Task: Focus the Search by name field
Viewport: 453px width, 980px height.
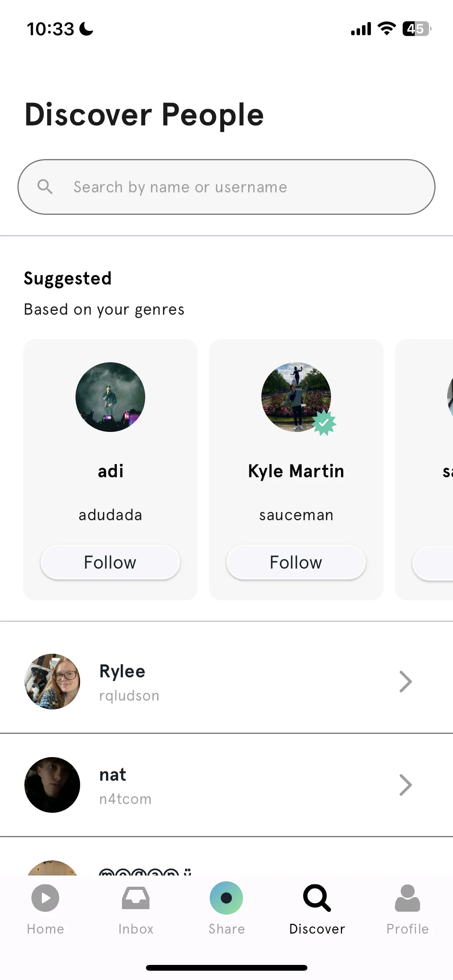Action: click(x=226, y=187)
